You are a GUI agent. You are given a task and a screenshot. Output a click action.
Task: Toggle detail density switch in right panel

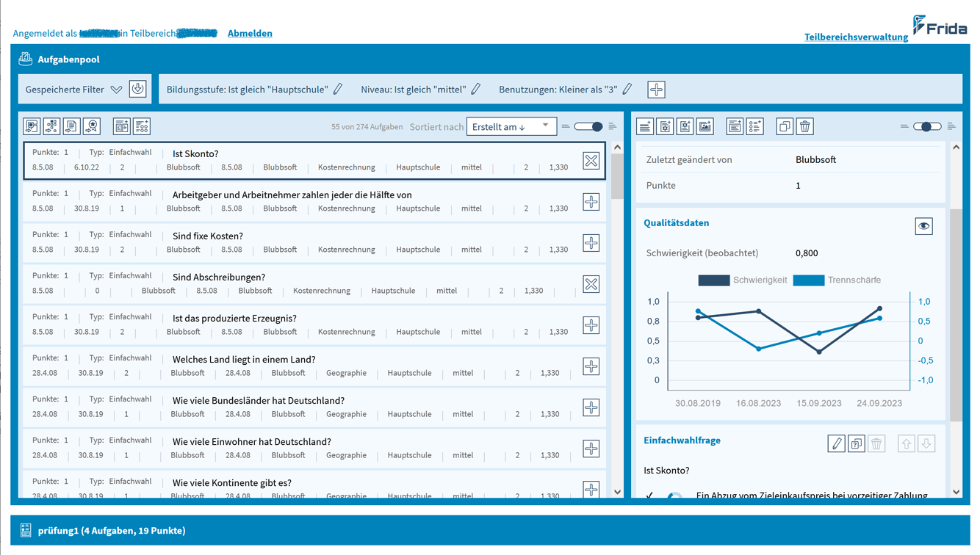coord(926,127)
